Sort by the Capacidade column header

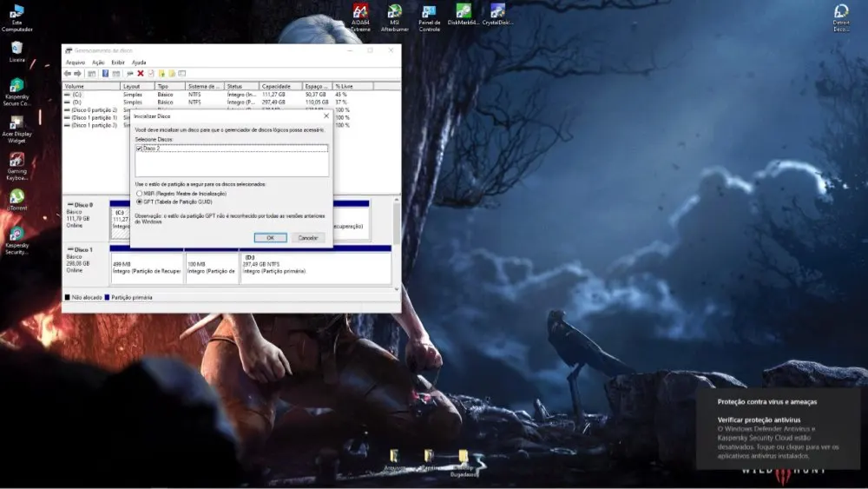tap(280, 86)
